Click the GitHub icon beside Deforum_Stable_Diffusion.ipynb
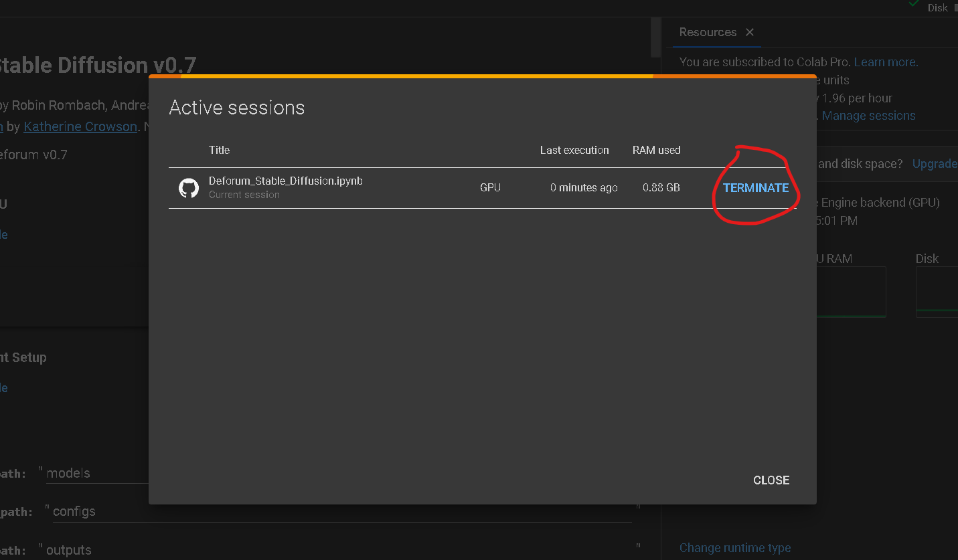The image size is (958, 560). pos(189,188)
